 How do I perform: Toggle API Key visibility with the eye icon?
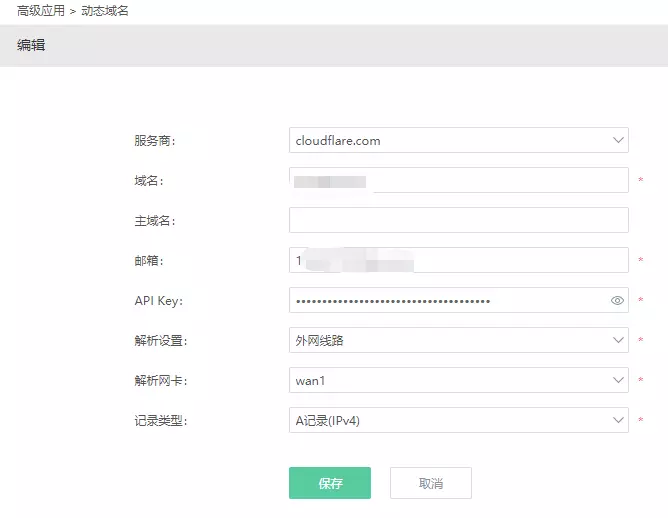click(x=617, y=300)
